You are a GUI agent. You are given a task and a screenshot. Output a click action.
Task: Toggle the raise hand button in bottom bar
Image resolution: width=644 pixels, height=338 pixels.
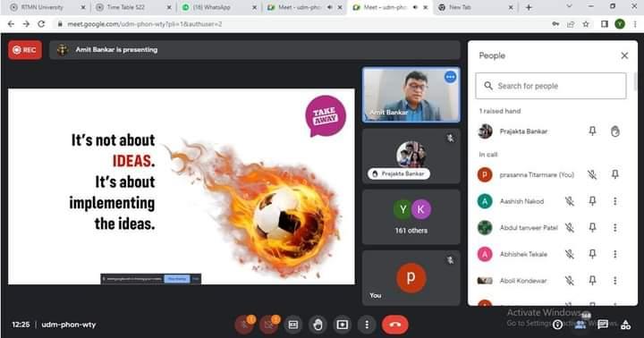[318, 325]
